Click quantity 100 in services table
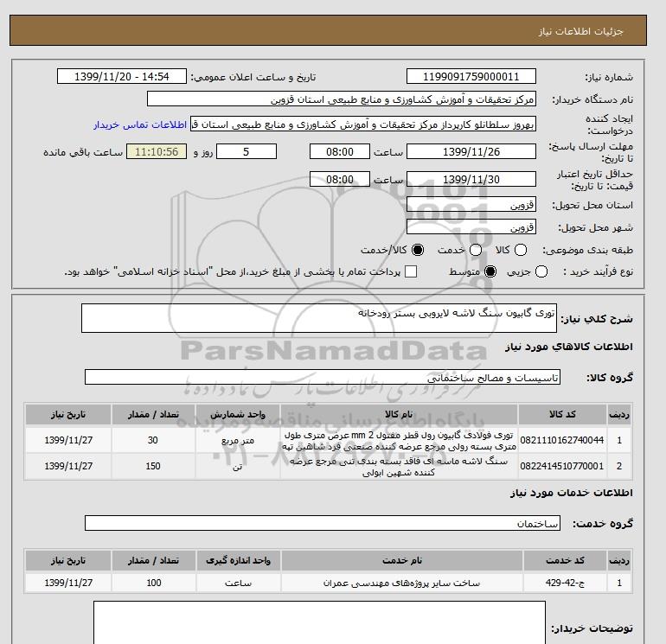This screenshot has height=644, width=666. point(153,583)
